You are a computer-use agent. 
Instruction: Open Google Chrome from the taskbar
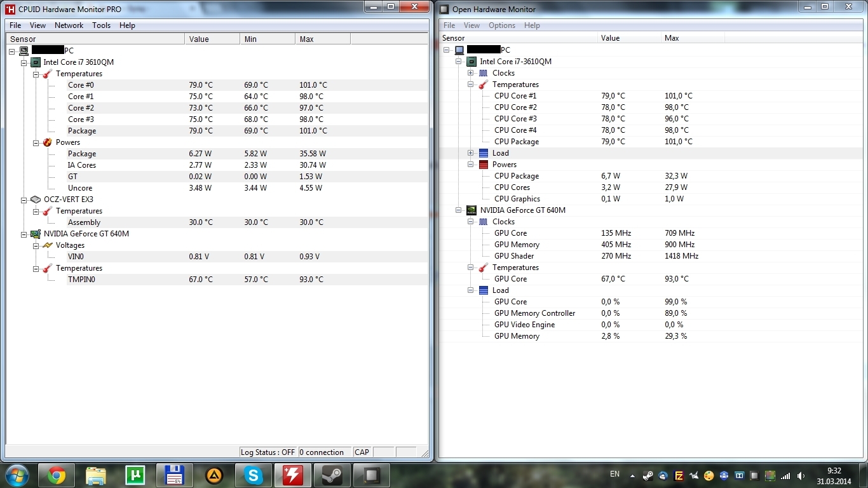coord(57,475)
